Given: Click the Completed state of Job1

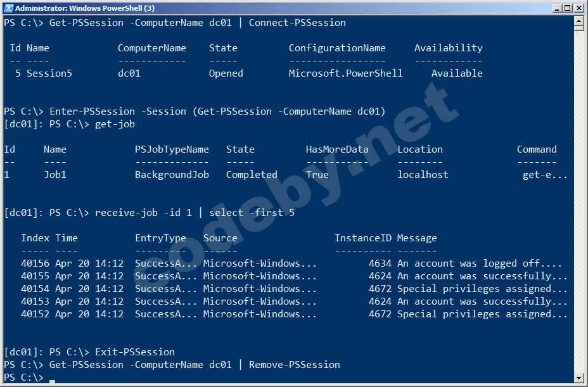Looking at the screenshot, I should (x=252, y=175).
